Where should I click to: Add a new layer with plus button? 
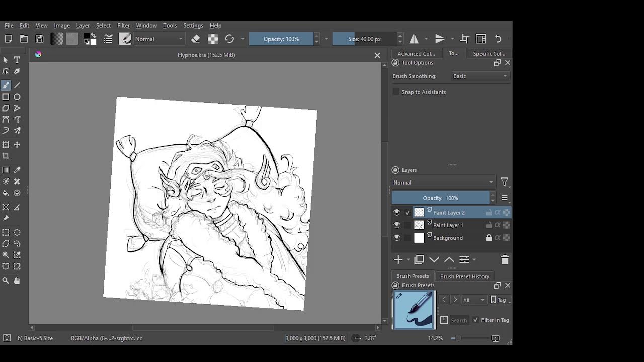tap(398, 260)
